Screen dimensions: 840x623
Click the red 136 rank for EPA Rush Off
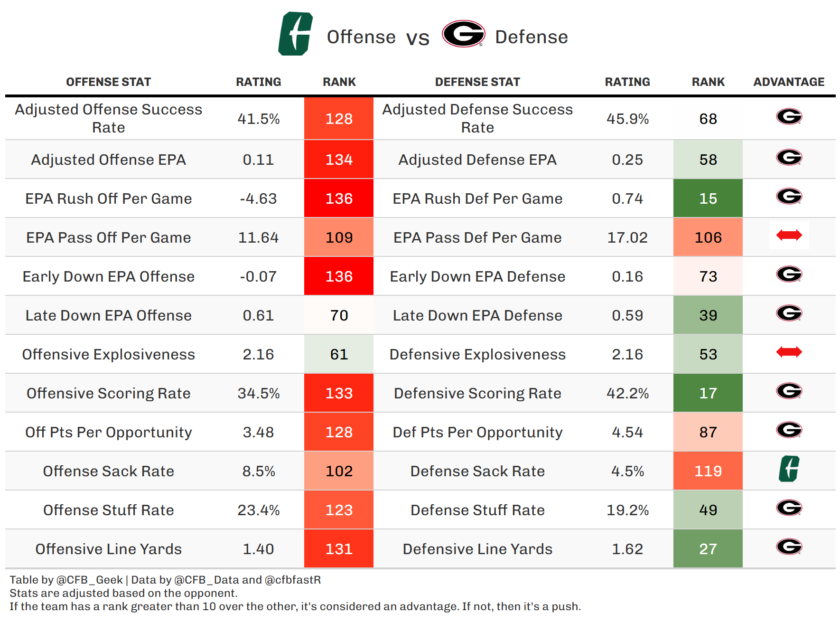click(339, 198)
